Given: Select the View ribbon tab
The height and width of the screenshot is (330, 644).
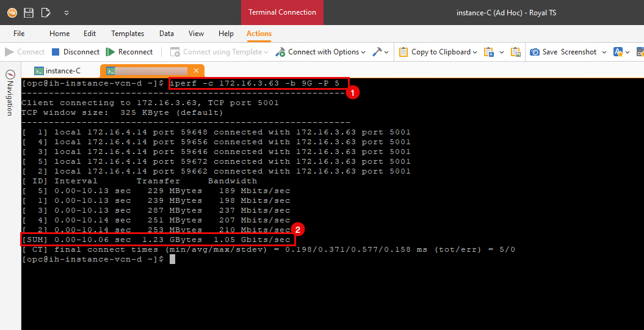Looking at the screenshot, I should [x=196, y=34].
